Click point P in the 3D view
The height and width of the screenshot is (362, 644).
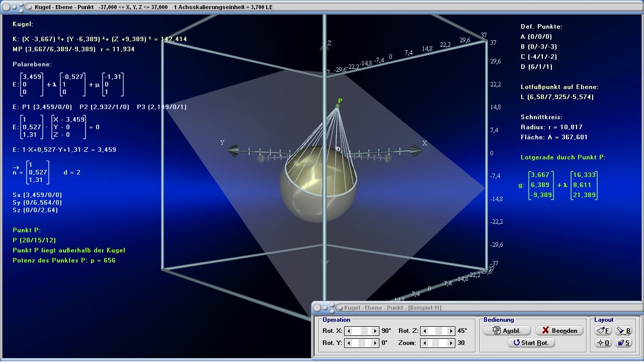coord(338,106)
